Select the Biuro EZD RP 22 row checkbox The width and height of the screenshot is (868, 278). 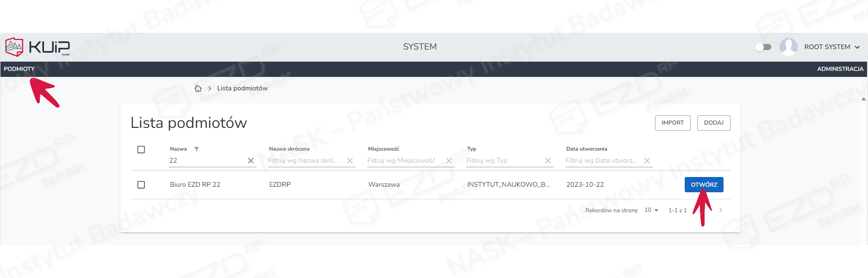click(x=141, y=184)
